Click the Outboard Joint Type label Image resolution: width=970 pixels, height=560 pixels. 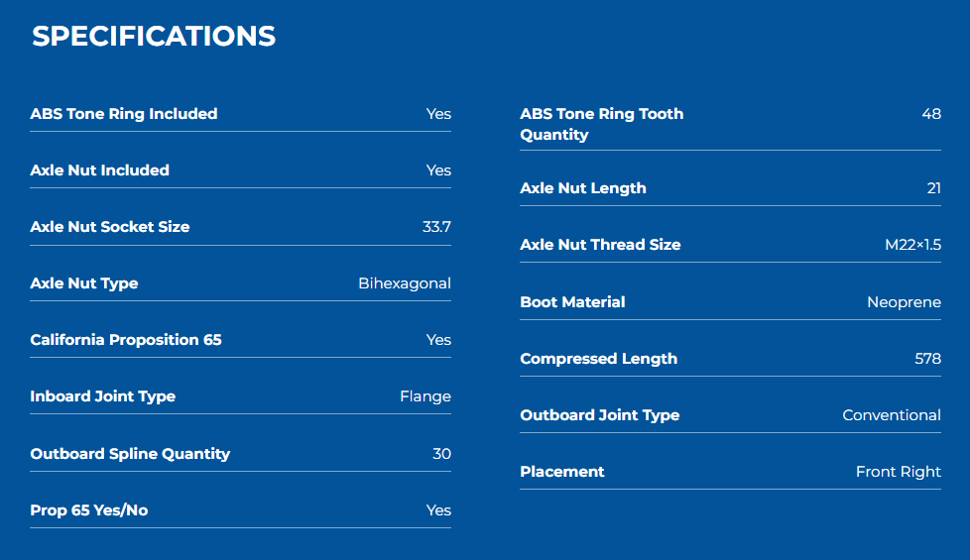coord(599,415)
